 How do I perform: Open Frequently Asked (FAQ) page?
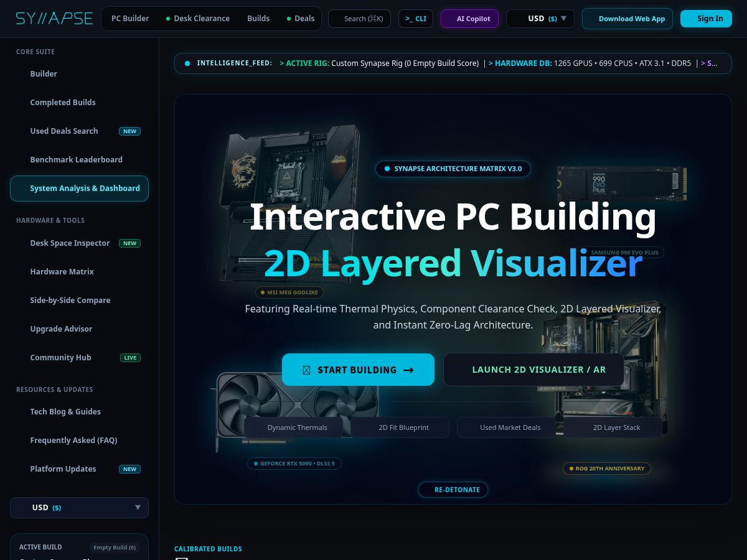pyautogui.click(x=79, y=440)
